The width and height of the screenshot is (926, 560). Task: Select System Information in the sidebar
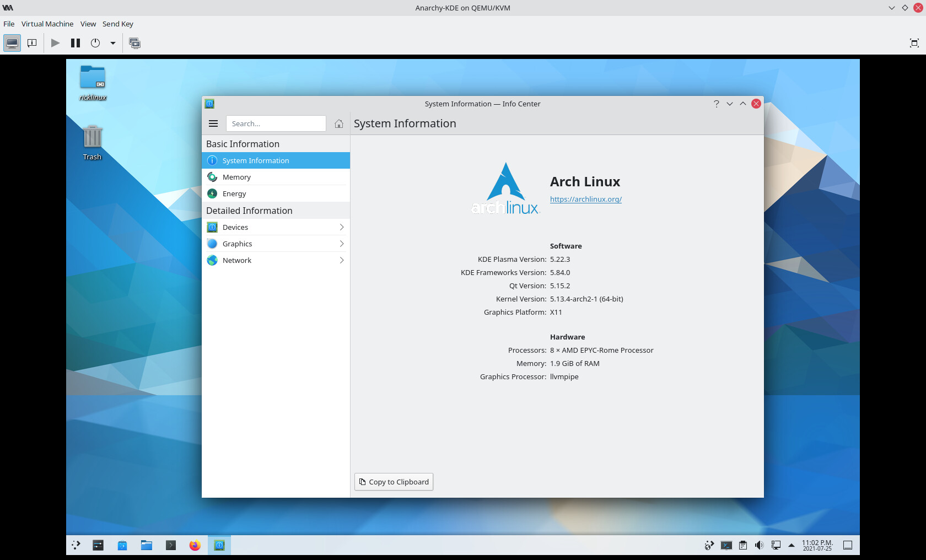click(x=276, y=160)
